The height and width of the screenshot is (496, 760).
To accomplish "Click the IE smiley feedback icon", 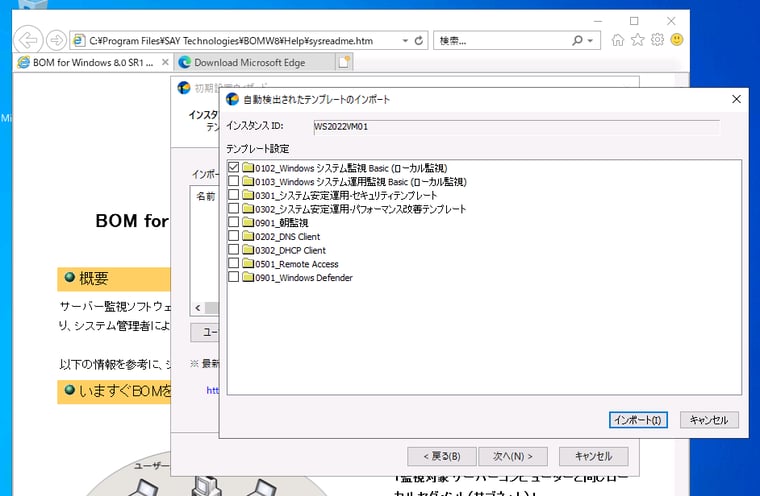I will click(x=677, y=39).
